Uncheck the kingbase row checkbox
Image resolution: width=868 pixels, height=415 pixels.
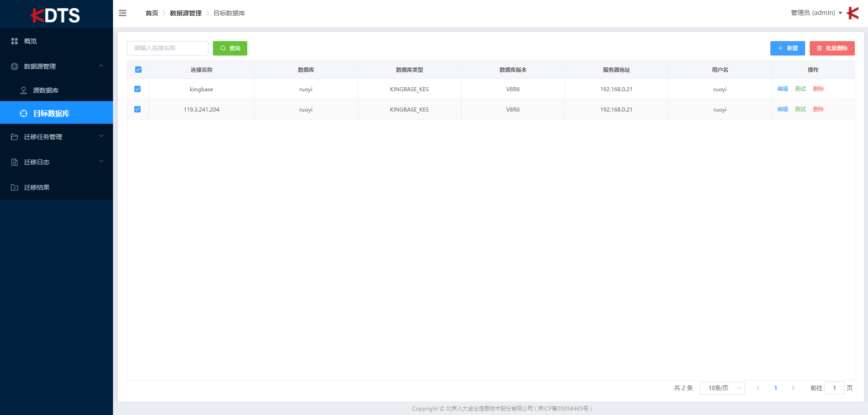point(137,89)
